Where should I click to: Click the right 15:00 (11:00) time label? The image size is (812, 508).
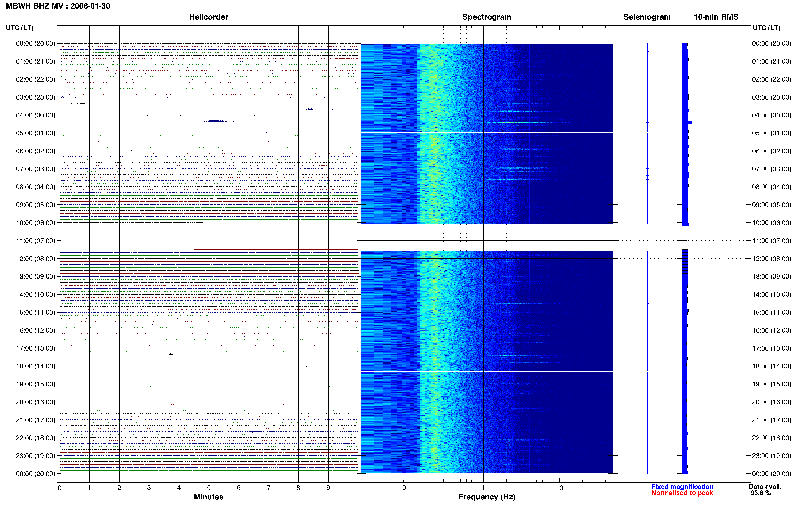[771, 313]
